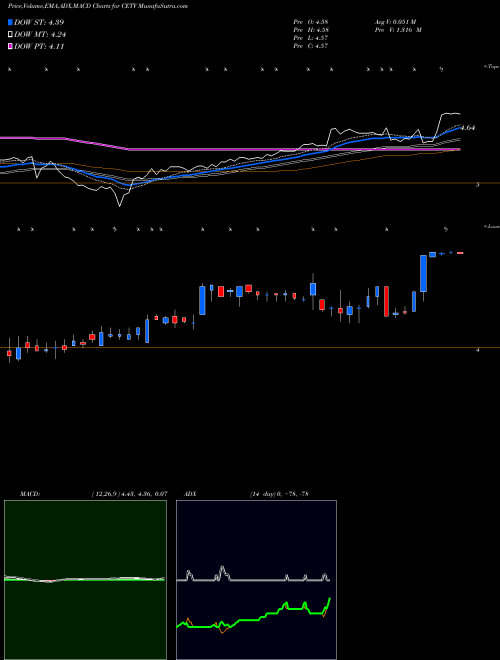The height and width of the screenshot is (660, 500).
Task: Click the small label at the EMA chart's top-right corner
Action: [x=491, y=67]
